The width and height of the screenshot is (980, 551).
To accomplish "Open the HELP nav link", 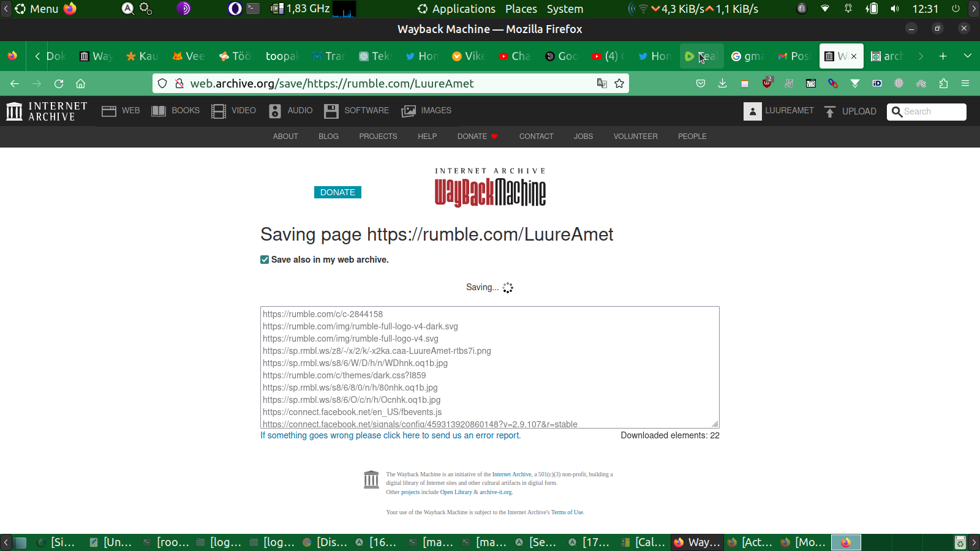I will coord(427,137).
